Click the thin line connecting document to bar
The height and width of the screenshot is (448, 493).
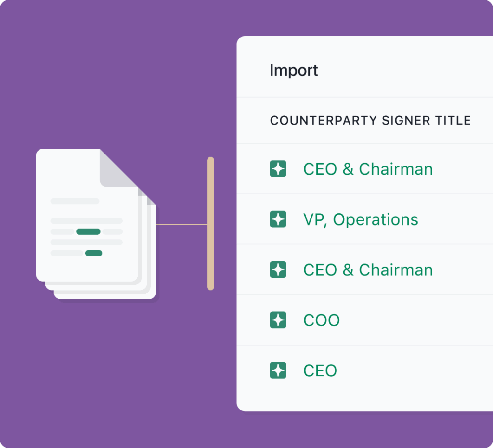(x=181, y=224)
